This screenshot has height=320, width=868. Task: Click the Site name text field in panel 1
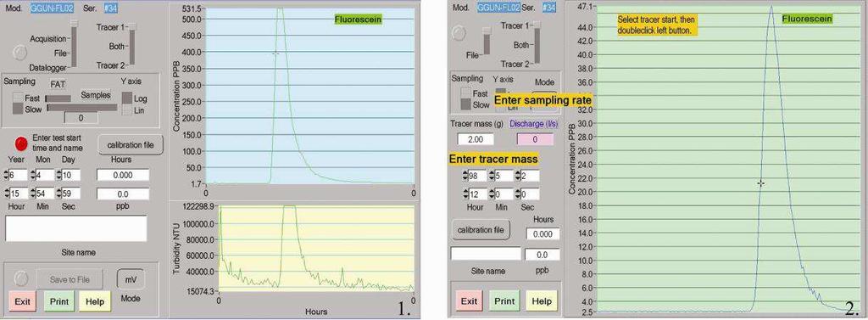coord(76,228)
